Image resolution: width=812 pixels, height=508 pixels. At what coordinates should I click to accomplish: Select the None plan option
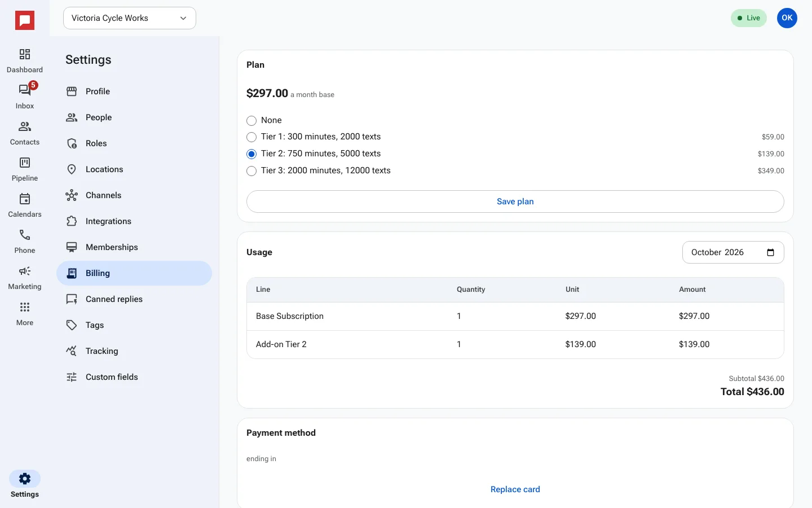251,121
